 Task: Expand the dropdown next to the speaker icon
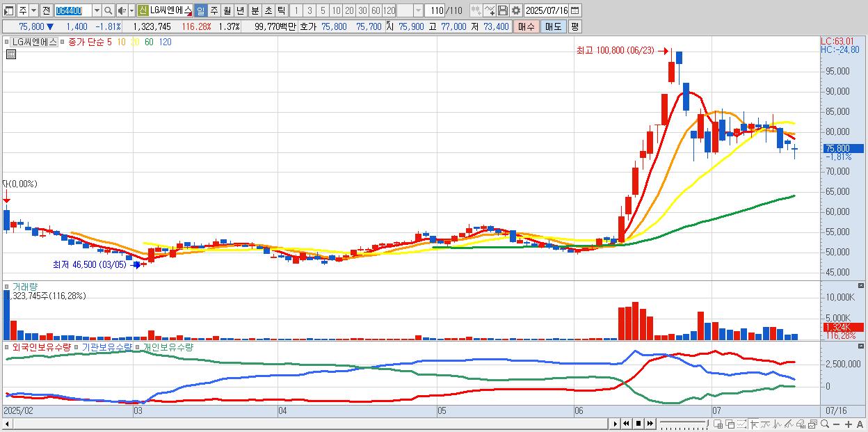pyautogui.click(x=131, y=10)
